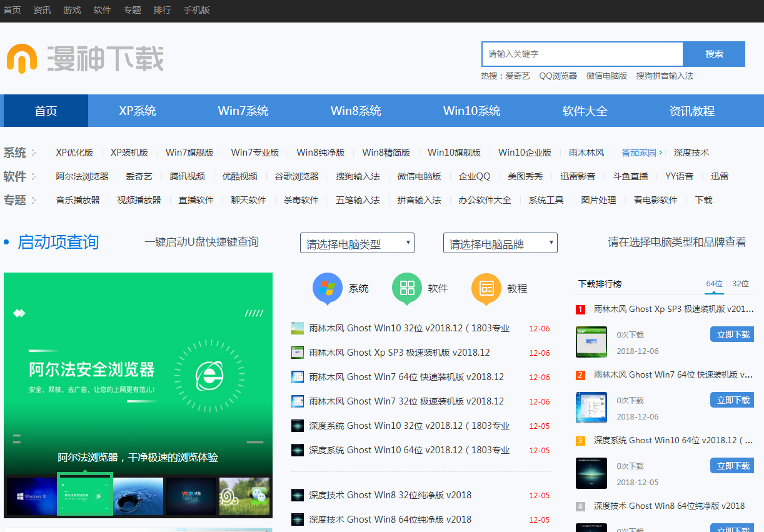
Task: Click the 一键启动U盘快捷键查询 text
Action: [x=201, y=242]
